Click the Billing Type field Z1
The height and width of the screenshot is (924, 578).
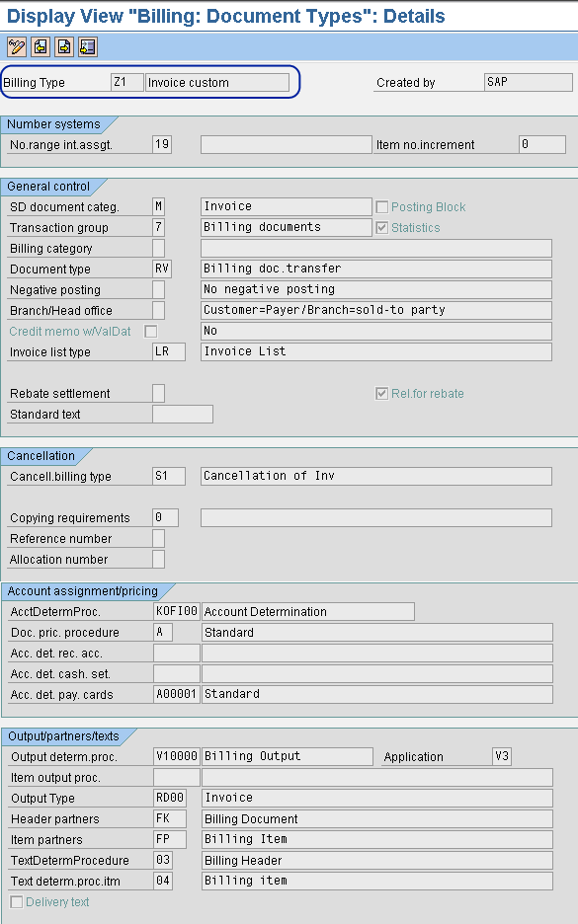point(127,82)
